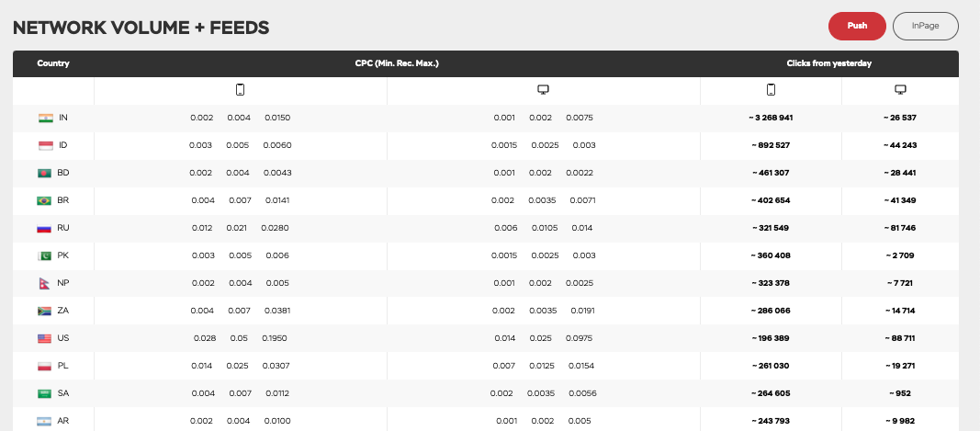Click the mobile phone icon under CPC
Image resolution: width=980 pixels, height=431 pixels.
(x=240, y=89)
